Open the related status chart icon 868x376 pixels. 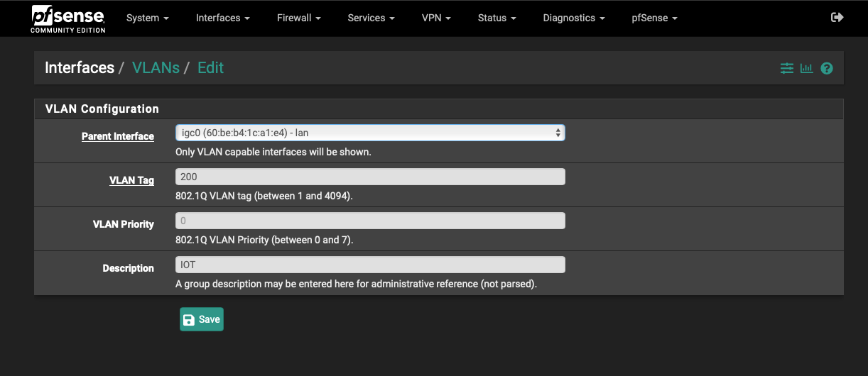(x=806, y=69)
